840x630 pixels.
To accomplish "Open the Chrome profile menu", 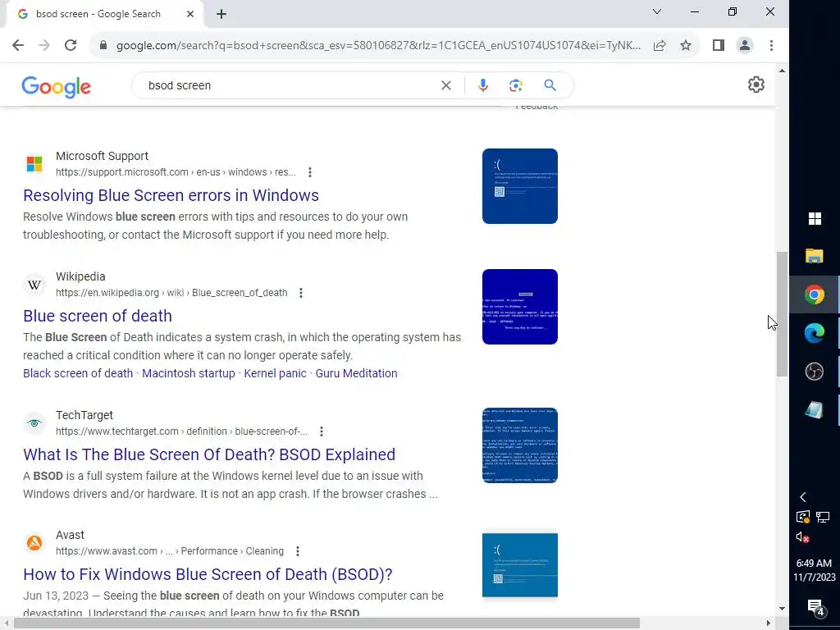I will point(745,46).
